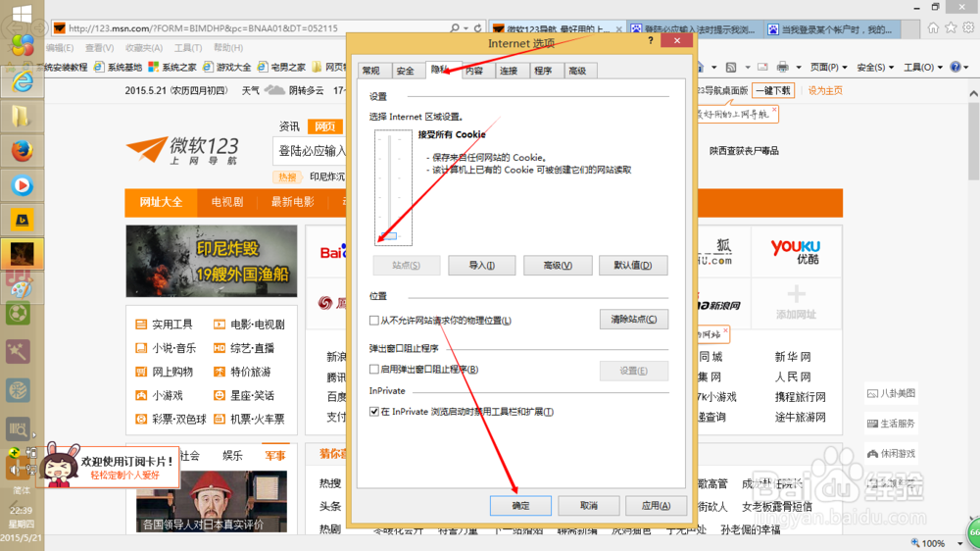Open the 印尼炸毁 news thumbnail

[212, 261]
